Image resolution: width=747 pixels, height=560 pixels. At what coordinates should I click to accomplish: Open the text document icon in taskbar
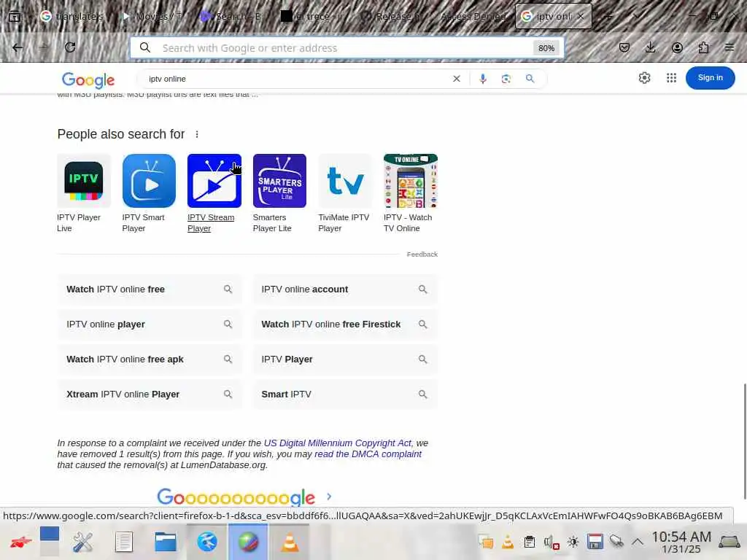pyautogui.click(x=124, y=542)
